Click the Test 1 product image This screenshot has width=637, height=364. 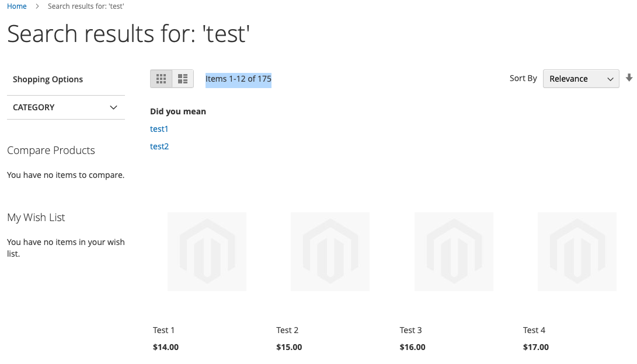click(207, 251)
